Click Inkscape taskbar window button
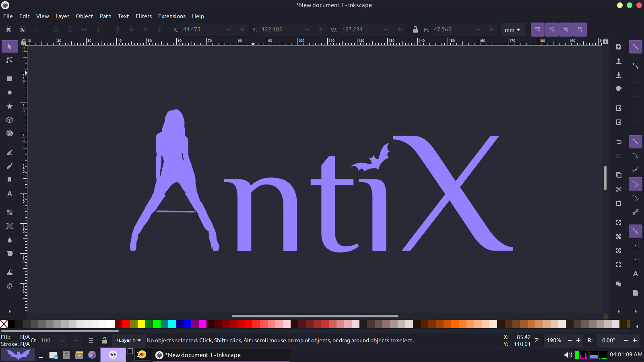644x362 pixels. tap(221, 355)
